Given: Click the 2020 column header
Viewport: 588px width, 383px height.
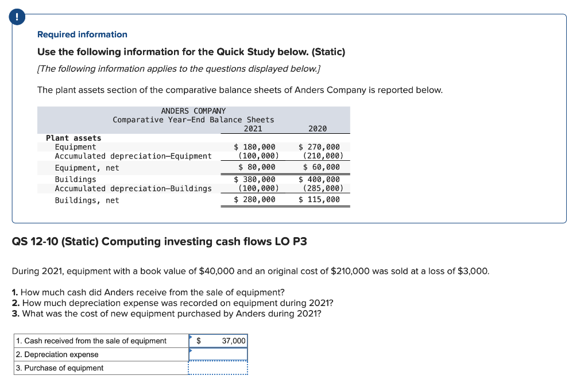Looking at the screenshot, I should tap(318, 129).
